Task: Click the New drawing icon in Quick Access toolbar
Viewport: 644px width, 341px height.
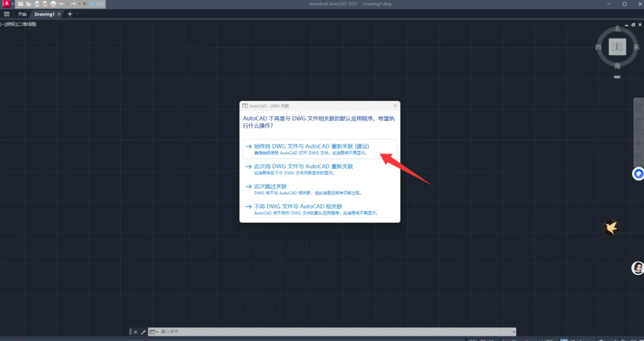Action: (x=20, y=4)
